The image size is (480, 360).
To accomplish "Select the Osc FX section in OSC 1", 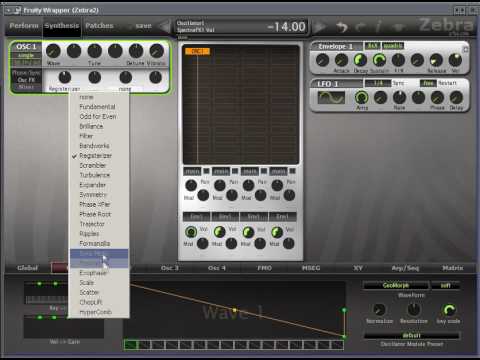I will pos(26,80).
